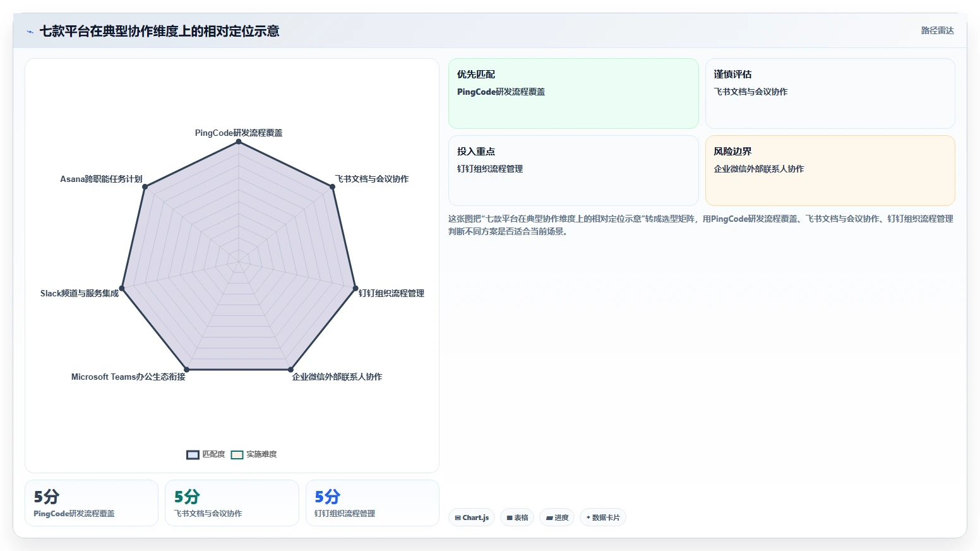
Task: Click the Asana跨职能任务计划 axis label
Action: [101, 179]
